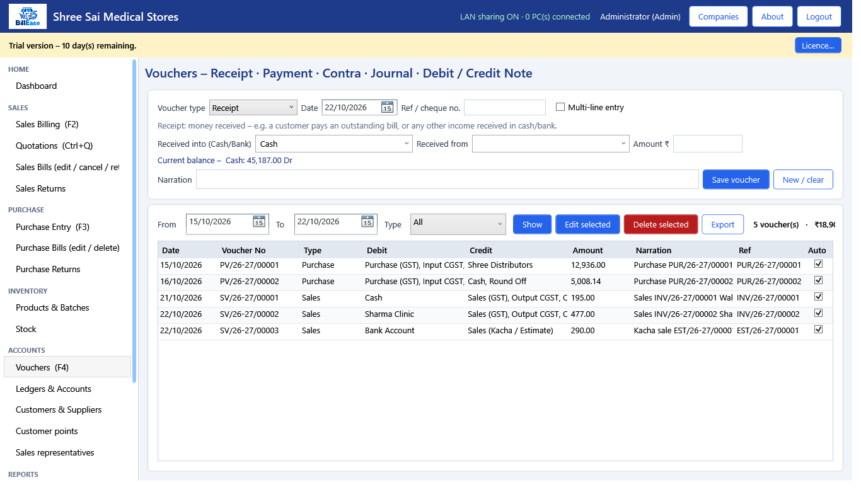Open Dashboard in the sidebar
The width and height of the screenshot is (861, 504).
click(37, 86)
